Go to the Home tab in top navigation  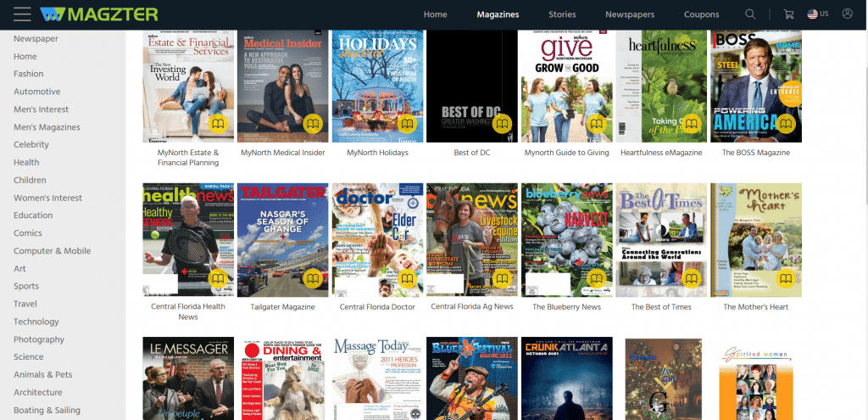pos(435,14)
